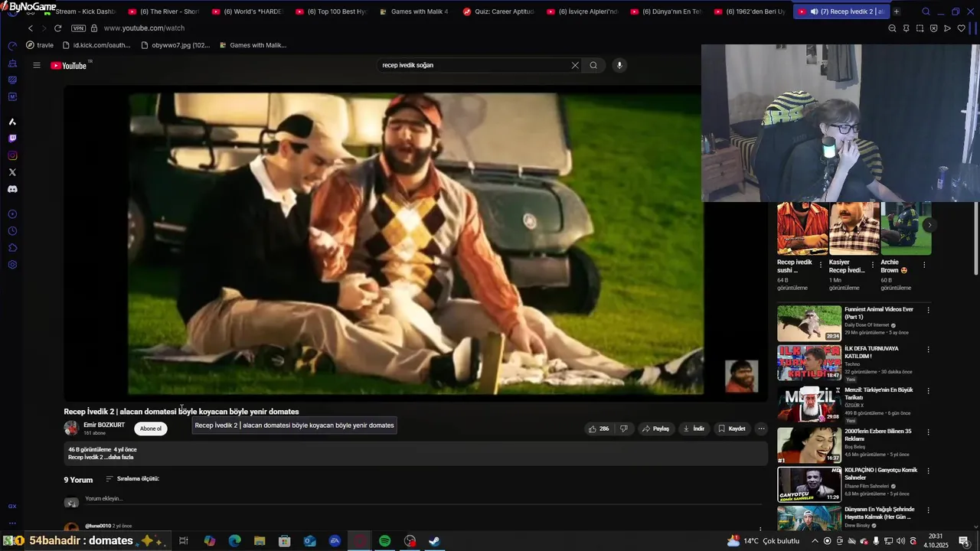The height and width of the screenshot is (551, 980).
Task: Open the sidebar history clock icon
Action: (x=12, y=231)
